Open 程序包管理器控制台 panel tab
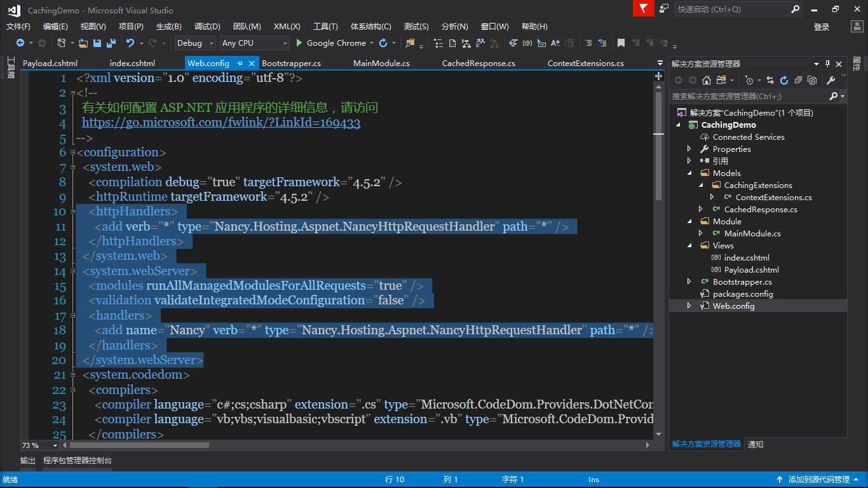 coord(78,461)
